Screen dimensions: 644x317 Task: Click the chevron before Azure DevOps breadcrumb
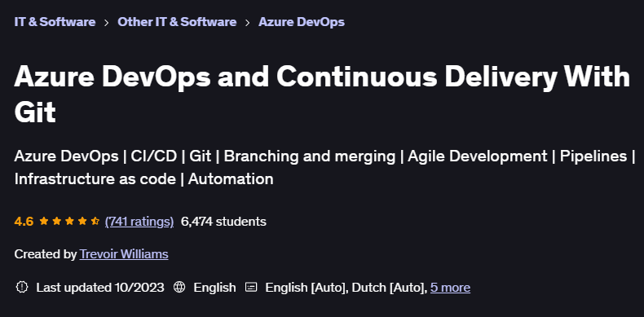point(247,23)
